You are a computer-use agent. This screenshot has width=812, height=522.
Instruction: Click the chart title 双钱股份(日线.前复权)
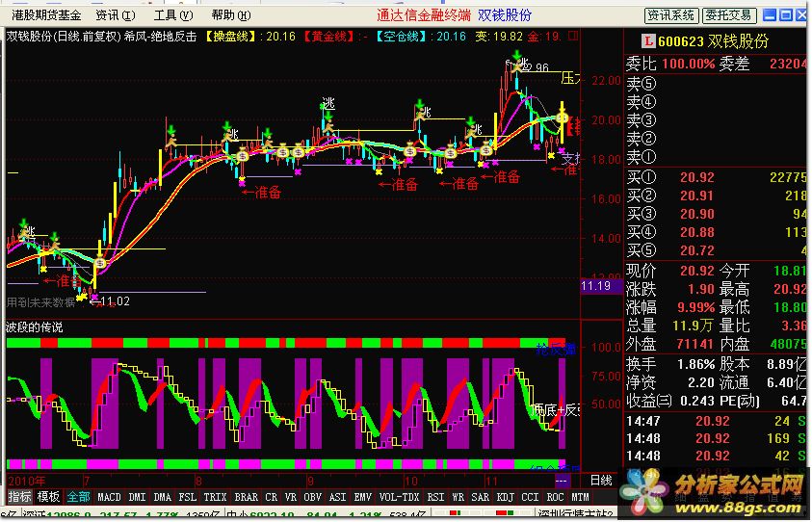(64, 37)
